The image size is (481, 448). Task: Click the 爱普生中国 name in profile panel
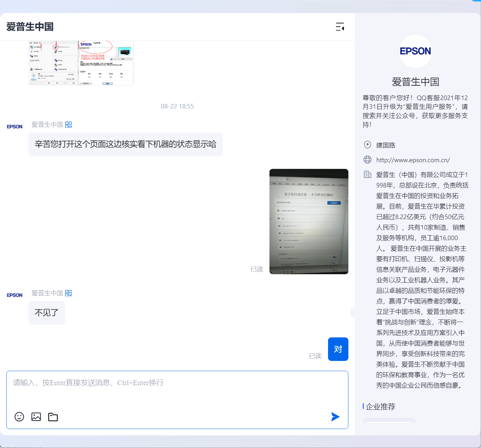tap(416, 82)
